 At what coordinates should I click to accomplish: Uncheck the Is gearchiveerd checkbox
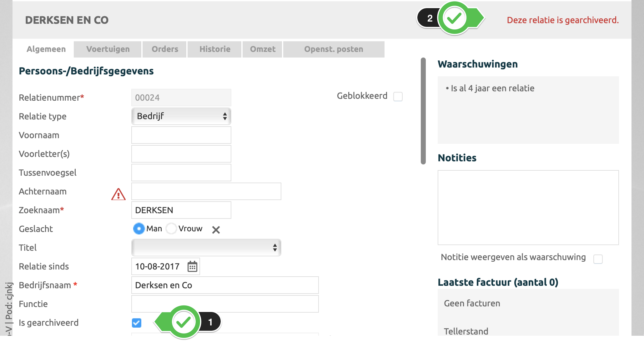coord(137,323)
